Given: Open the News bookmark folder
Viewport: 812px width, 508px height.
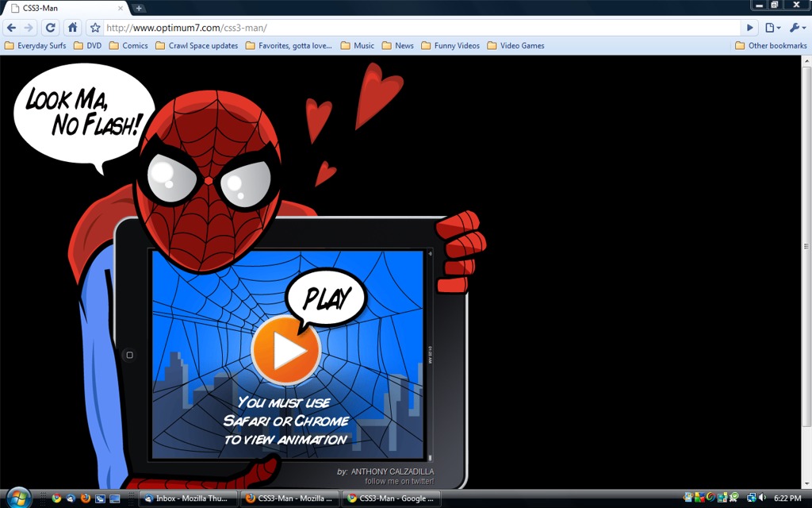Looking at the screenshot, I should pos(398,45).
